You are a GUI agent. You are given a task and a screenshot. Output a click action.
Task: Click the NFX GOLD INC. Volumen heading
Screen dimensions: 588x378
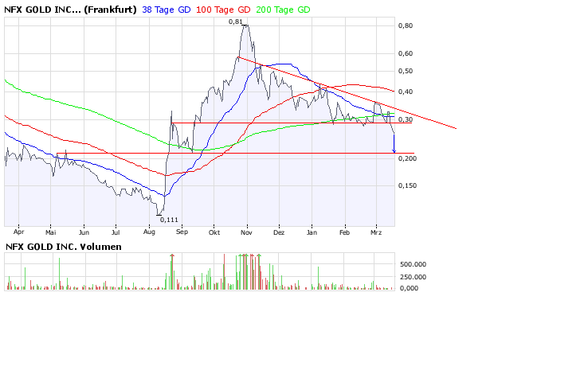64,247
